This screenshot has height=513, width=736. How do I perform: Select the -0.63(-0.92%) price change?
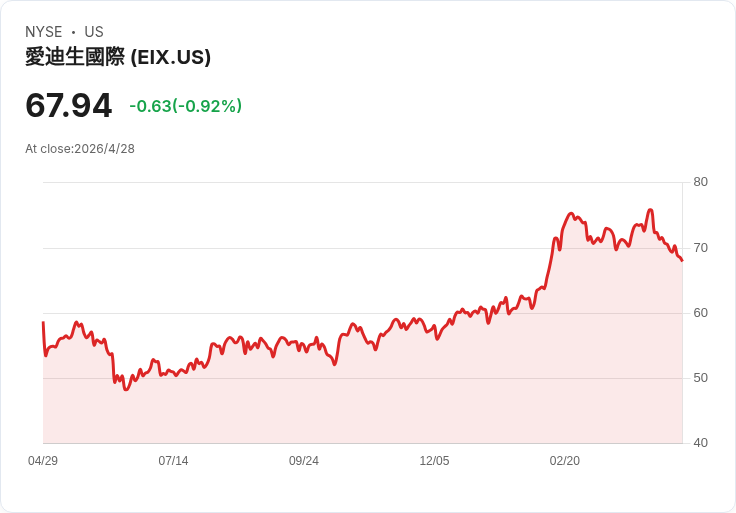click(185, 106)
